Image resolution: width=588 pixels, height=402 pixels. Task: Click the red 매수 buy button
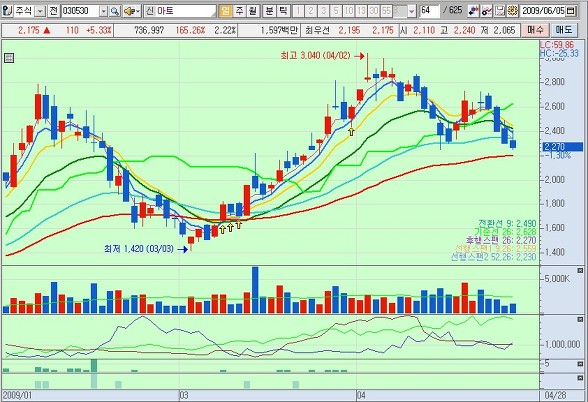point(535,30)
